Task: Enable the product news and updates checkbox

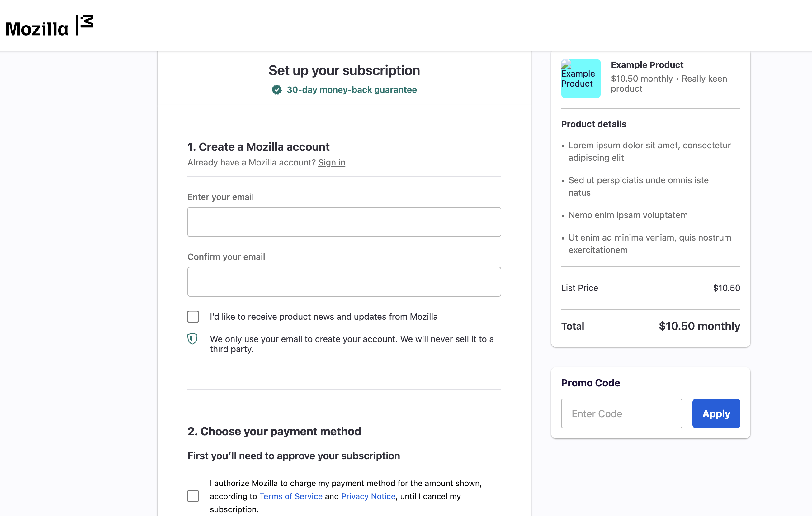Action: [x=193, y=317]
